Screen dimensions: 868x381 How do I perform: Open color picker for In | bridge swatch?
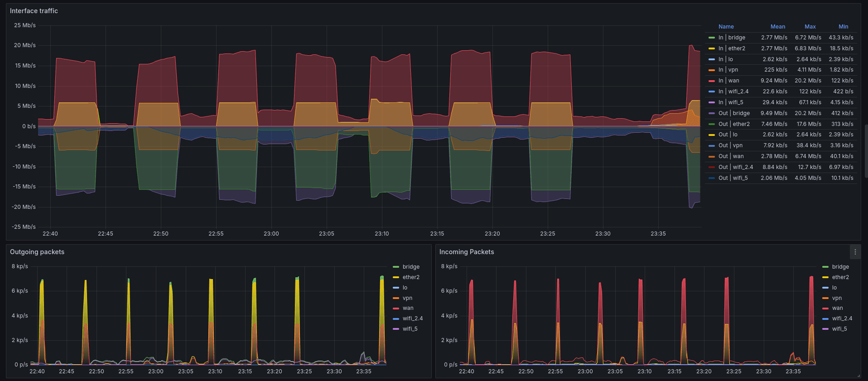point(712,38)
